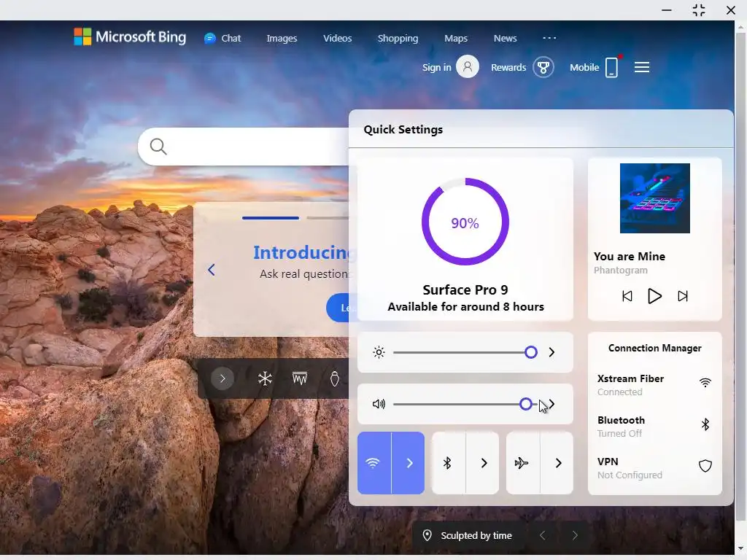Minimize the browser window
The width and height of the screenshot is (747, 560).
tap(667, 10)
